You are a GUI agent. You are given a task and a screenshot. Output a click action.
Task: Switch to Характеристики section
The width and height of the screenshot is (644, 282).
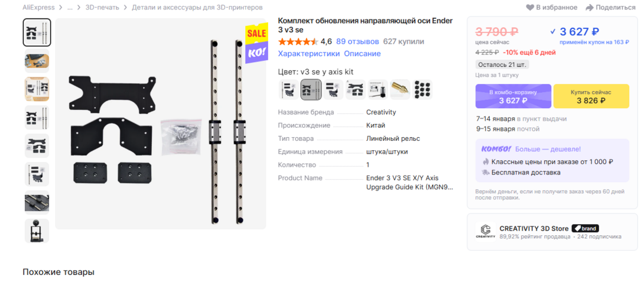pos(309,54)
